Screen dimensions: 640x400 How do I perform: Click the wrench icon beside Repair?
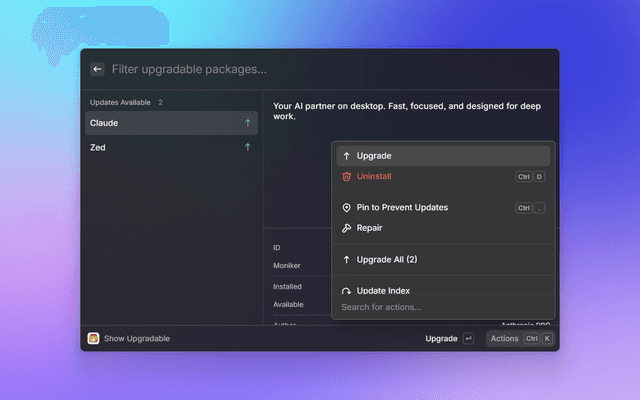pyautogui.click(x=346, y=228)
